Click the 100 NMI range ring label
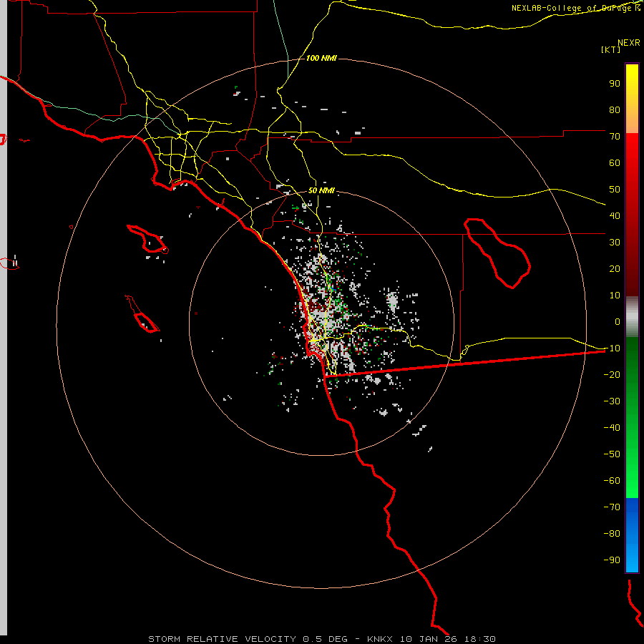 (321, 59)
